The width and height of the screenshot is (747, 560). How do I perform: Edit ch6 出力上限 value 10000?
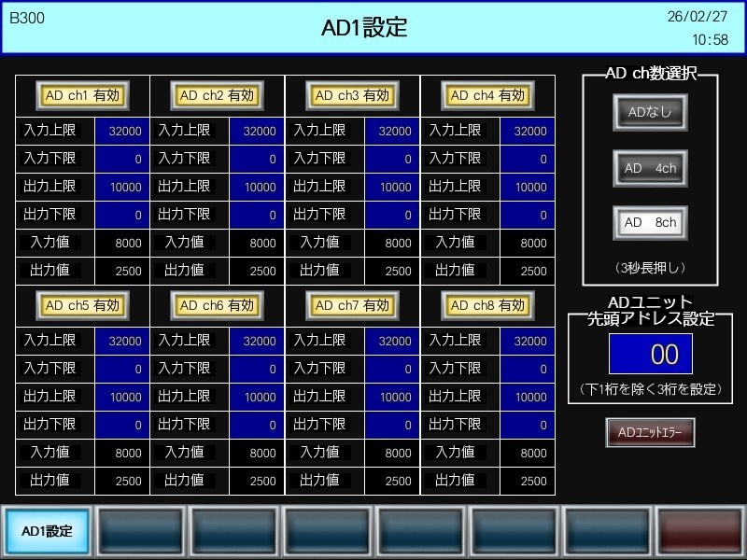(x=257, y=398)
